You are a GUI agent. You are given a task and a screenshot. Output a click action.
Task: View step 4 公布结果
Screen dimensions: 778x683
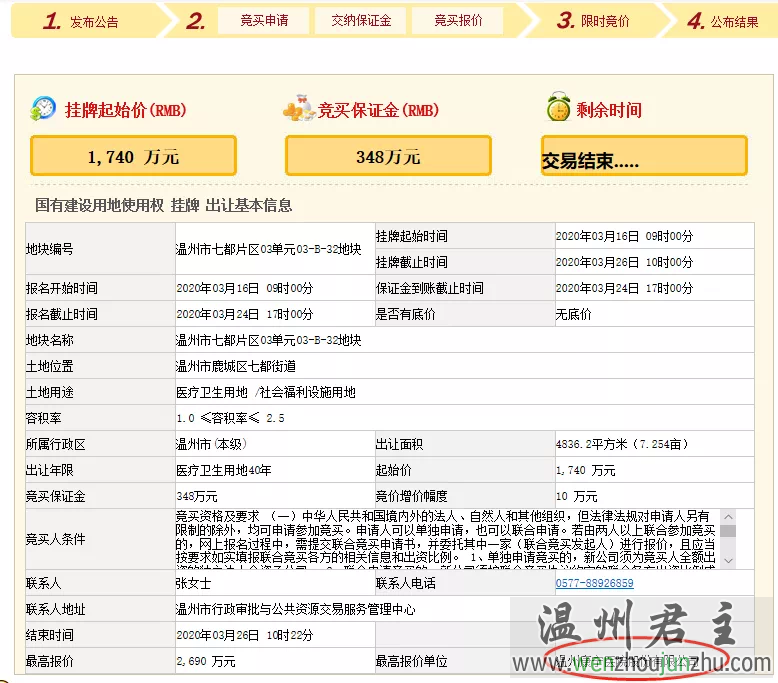point(722,21)
